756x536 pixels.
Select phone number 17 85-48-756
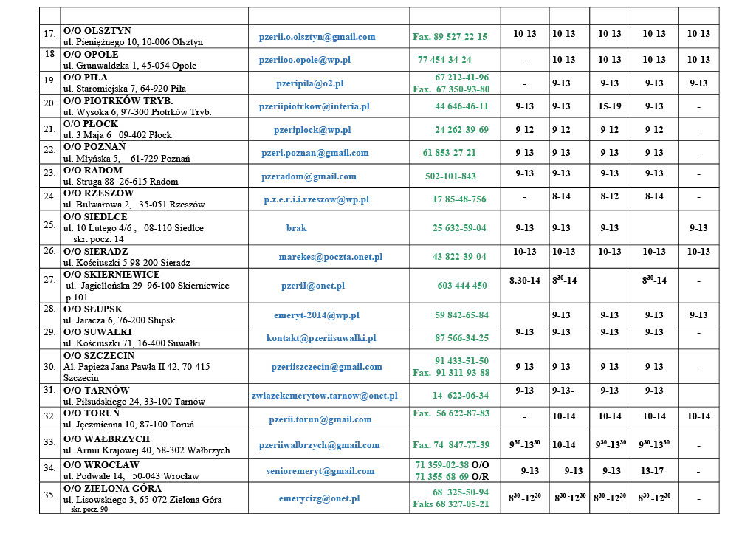coord(459,199)
